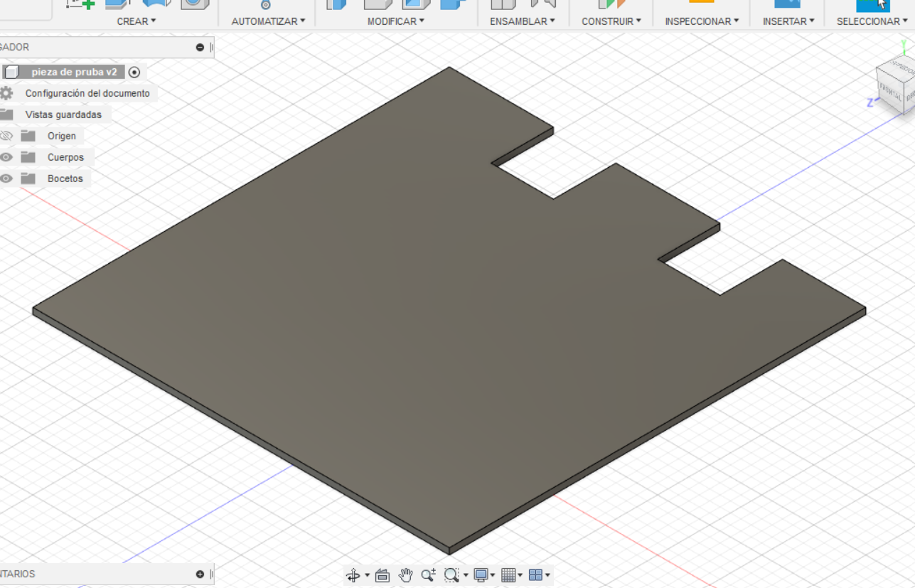Image resolution: width=915 pixels, height=588 pixels.
Task: Click the Bocetos folder icon
Action: pyautogui.click(x=28, y=178)
